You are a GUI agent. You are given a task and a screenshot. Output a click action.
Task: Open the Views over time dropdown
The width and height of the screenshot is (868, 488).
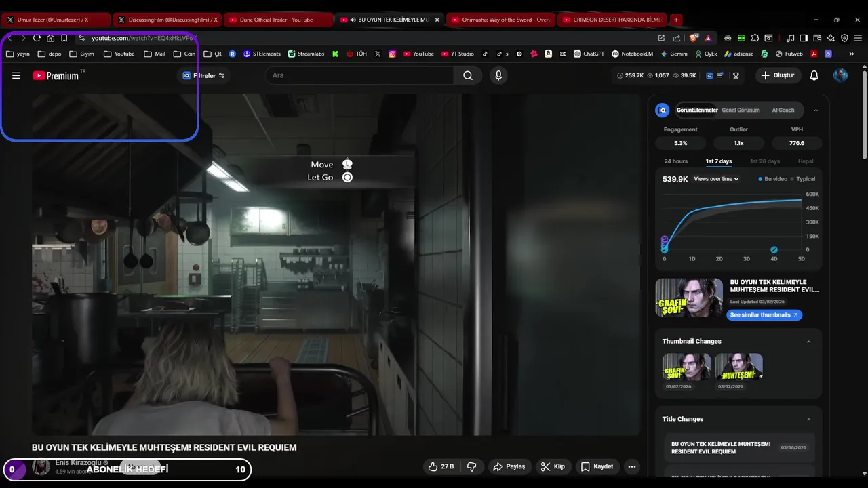[716, 179]
